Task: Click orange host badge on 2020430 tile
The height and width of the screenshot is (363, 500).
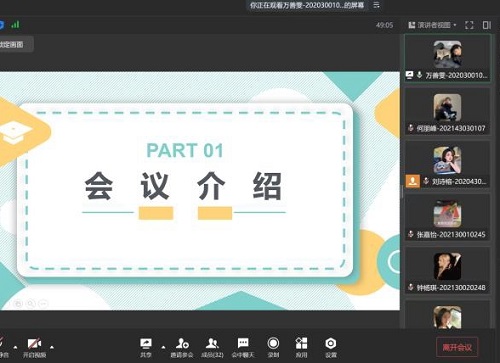Action: tap(413, 181)
